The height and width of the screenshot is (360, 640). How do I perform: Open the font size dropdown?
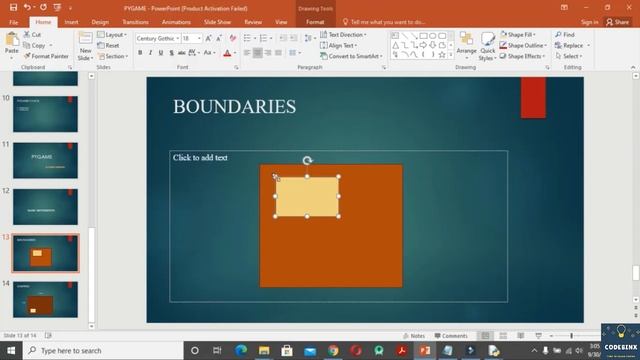[x=200, y=38]
